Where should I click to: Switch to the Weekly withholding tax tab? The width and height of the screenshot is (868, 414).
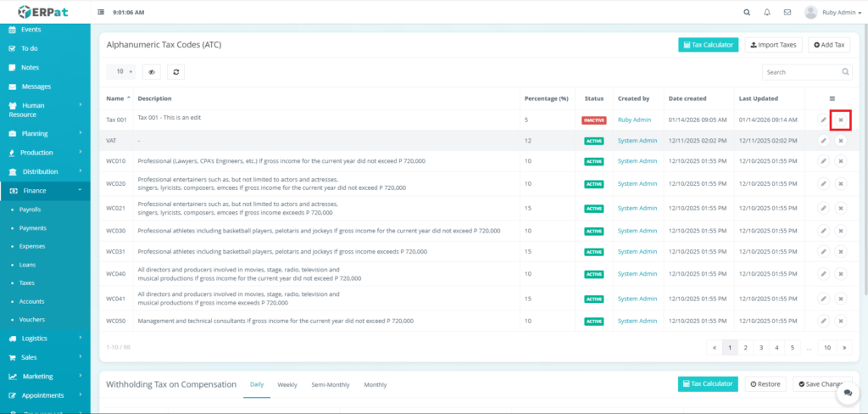(287, 384)
